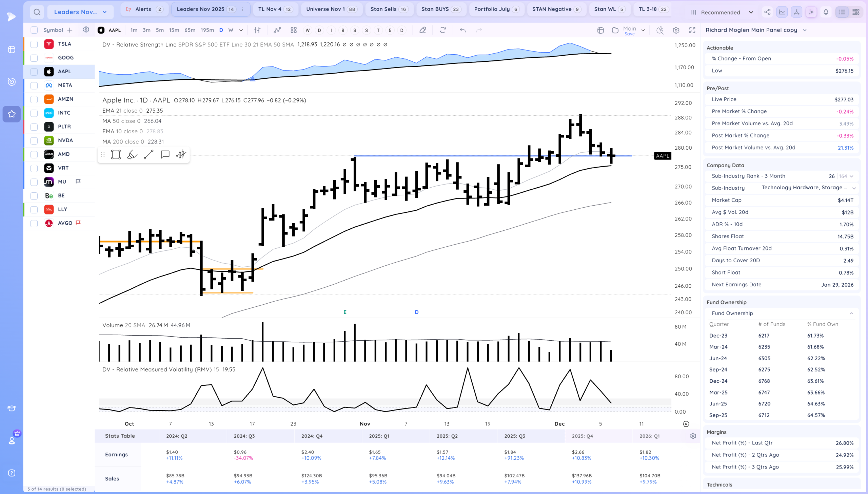The height and width of the screenshot is (494, 868).
Task: Click the search magnifier icon
Action: [37, 12]
